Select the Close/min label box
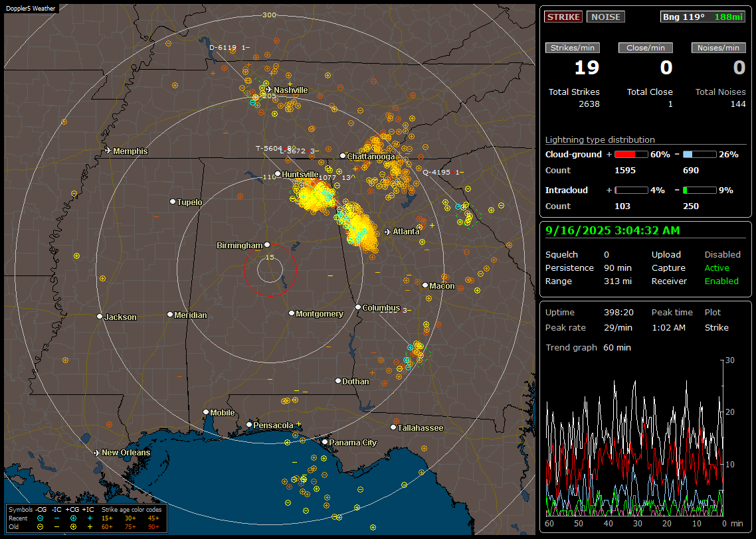Viewport: 756px width, 539px height. click(646, 48)
